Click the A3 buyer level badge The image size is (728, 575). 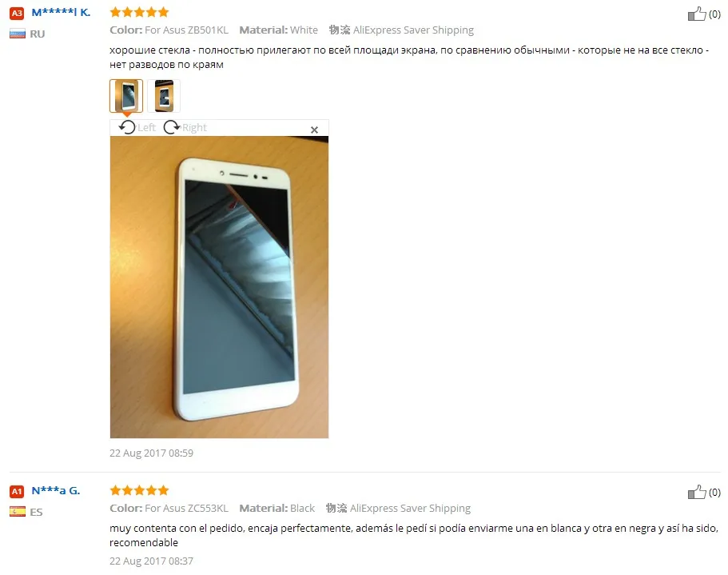17,13
